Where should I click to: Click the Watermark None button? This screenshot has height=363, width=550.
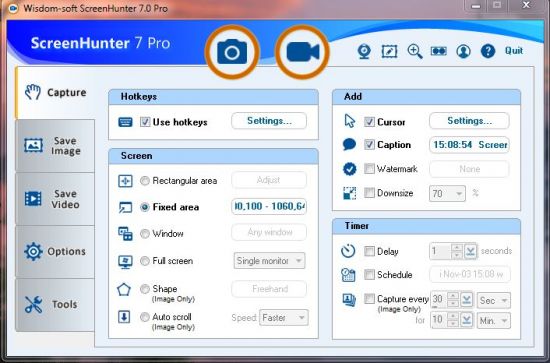(x=469, y=169)
